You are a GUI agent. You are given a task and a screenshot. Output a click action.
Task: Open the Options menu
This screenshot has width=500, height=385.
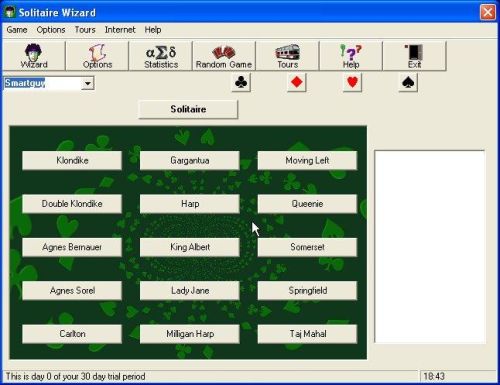click(x=51, y=30)
